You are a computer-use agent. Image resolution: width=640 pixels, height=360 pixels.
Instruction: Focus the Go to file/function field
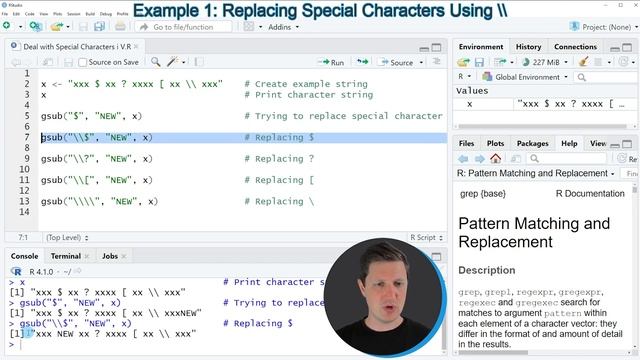(x=183, y=27)
